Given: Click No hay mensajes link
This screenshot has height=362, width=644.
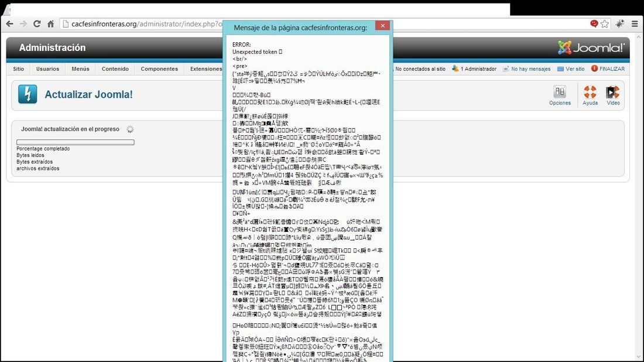Looking at the screenshot, I should (x=526, y=69).
